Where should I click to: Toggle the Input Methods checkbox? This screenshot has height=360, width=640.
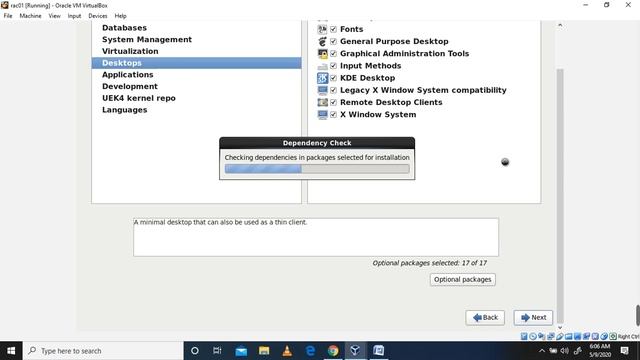coord(333,66)
